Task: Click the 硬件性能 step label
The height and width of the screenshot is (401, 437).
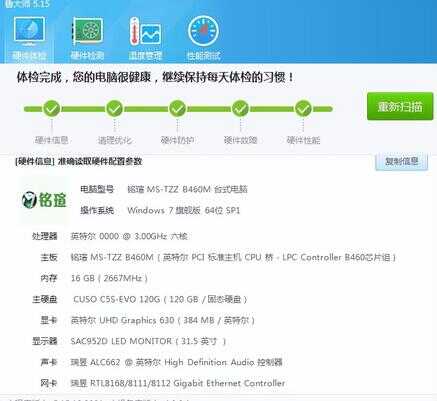Action: [x=303, y=140]
